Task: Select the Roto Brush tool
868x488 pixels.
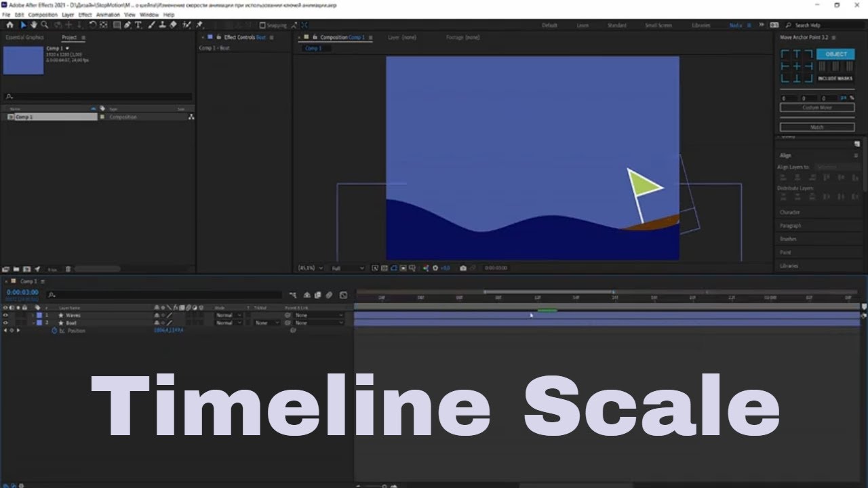Action: pyautogui.click(x=186, y=25)
